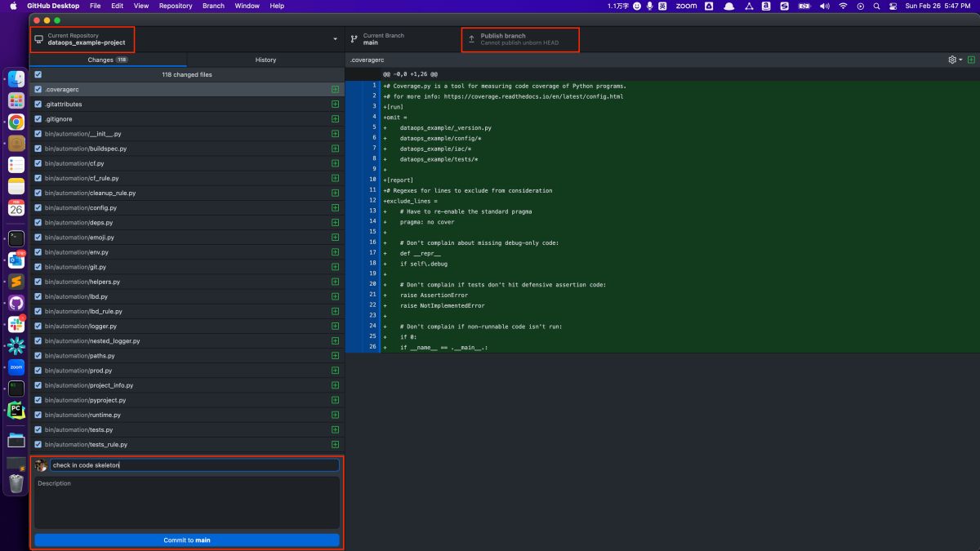Open Control Center in the menu bar
Image resolution: width=980 pixels, height=551 pixels.
pos(893,6)
